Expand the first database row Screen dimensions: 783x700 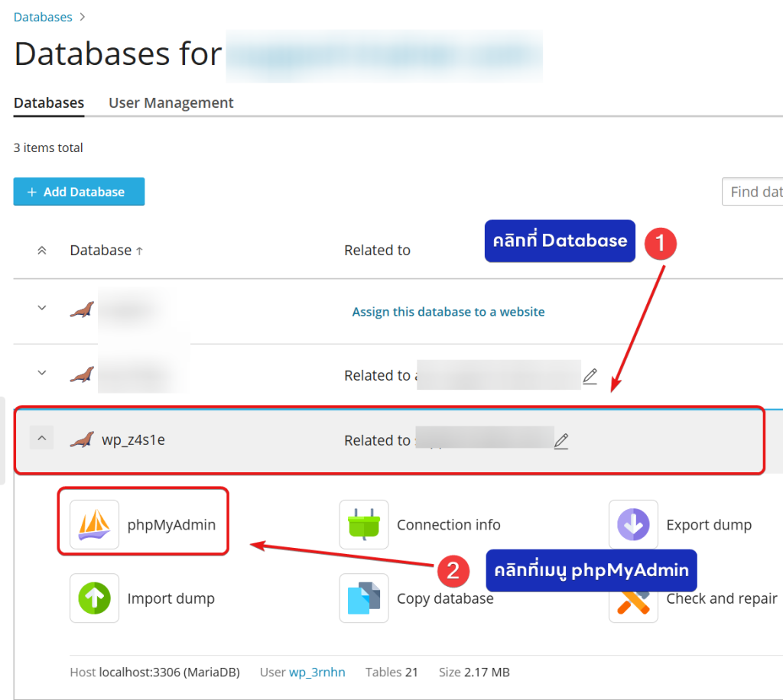(42, 308)
